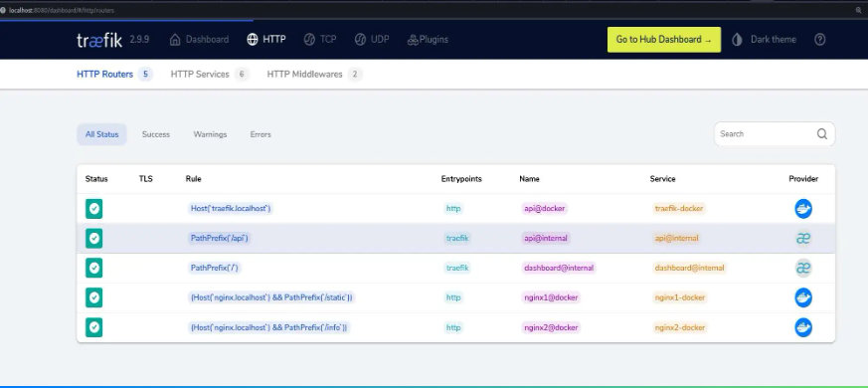This screenshot has width=868, height=388.
Task: Click service nginx2-docker
Action: [x=680, y=327]
